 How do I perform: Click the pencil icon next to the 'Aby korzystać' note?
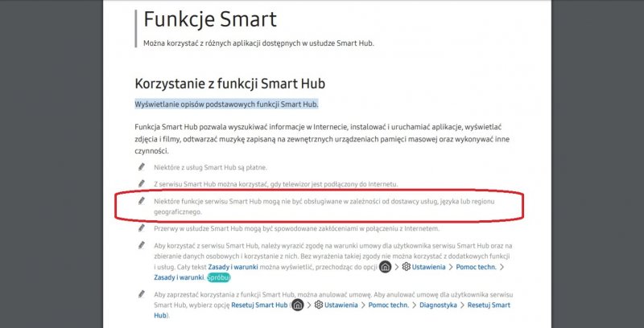click(142, 245)
